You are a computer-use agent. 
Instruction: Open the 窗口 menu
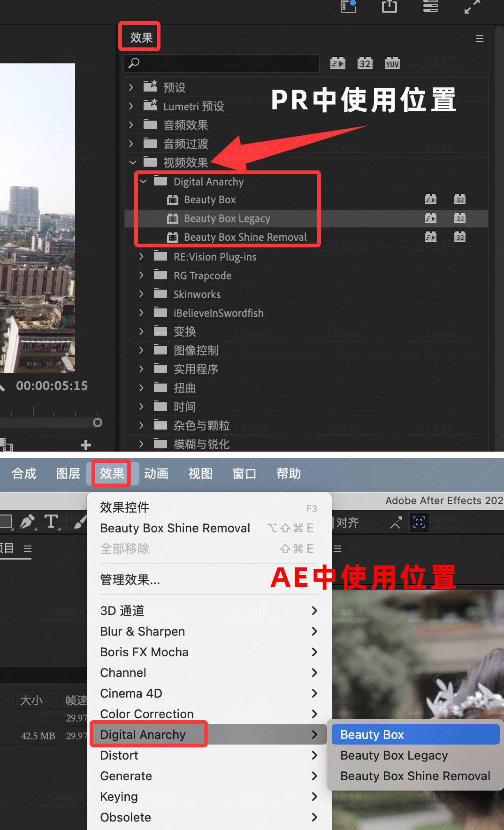point(244,474)
